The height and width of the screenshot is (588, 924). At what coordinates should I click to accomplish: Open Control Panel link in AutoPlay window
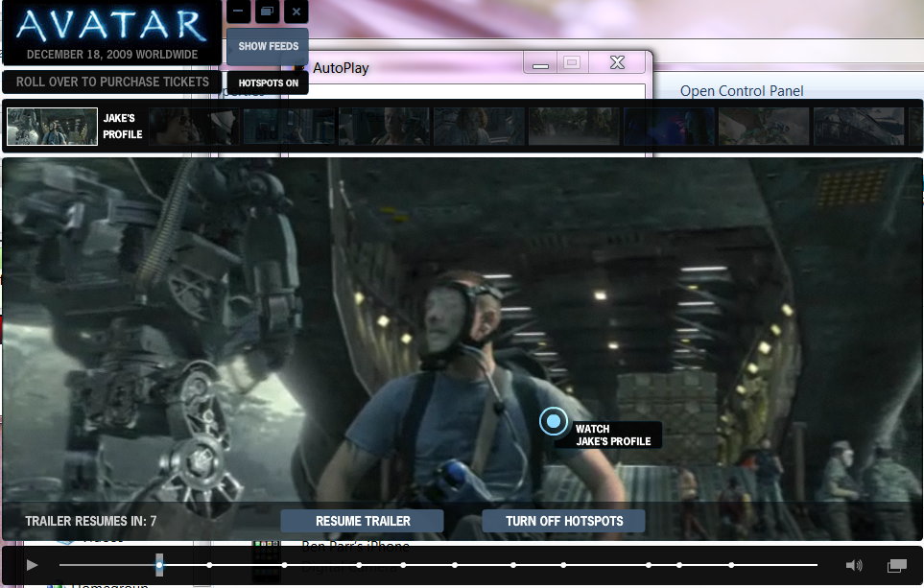point(742,91)
